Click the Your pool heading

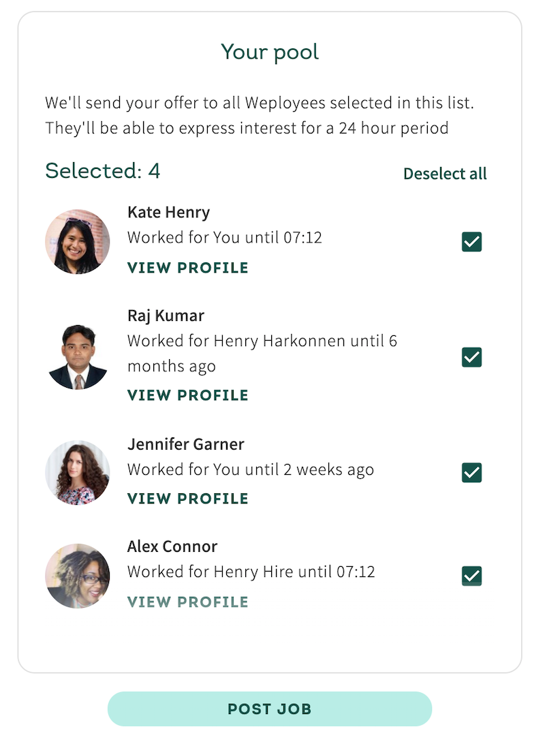(270, 51)
